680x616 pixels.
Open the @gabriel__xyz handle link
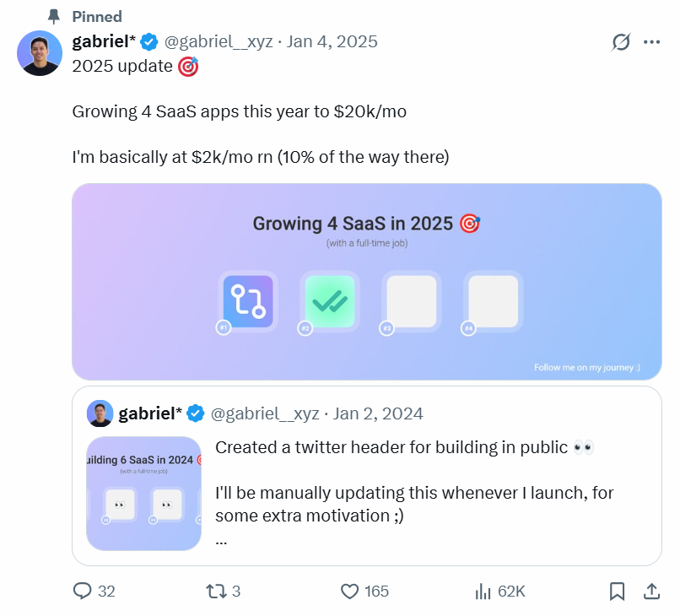(218, 41)
